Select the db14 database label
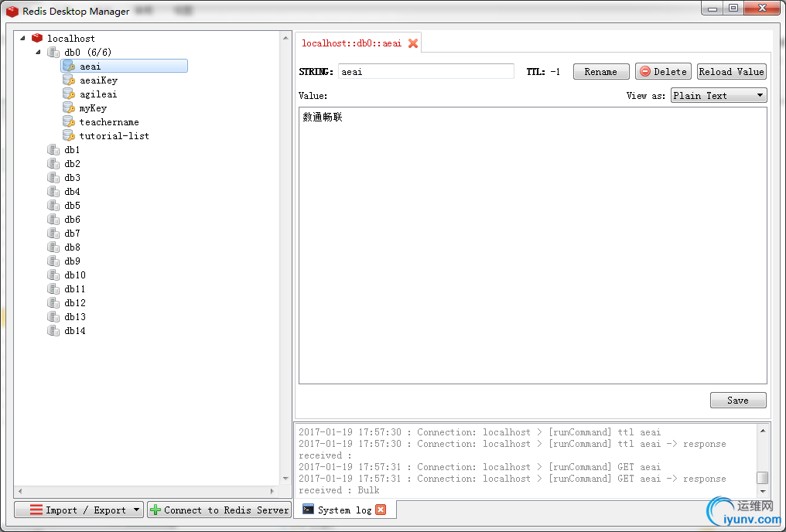Image resolution: width=786 pixels, height=532 pixels. click(x=75, y=331)
